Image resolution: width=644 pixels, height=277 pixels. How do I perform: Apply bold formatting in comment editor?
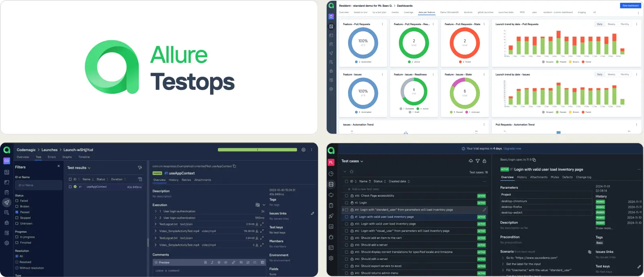coord(205,262)
